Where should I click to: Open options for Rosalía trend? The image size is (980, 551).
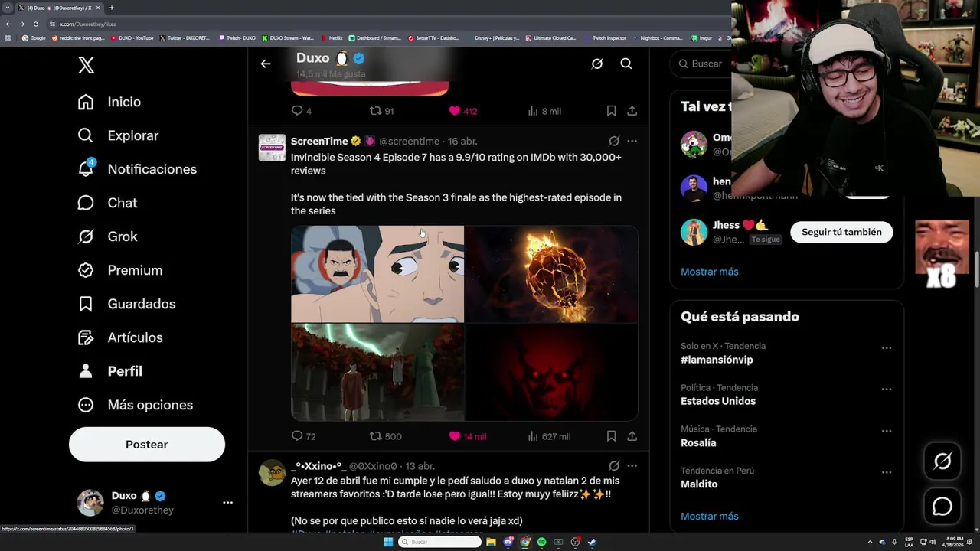tap(887, 430)
